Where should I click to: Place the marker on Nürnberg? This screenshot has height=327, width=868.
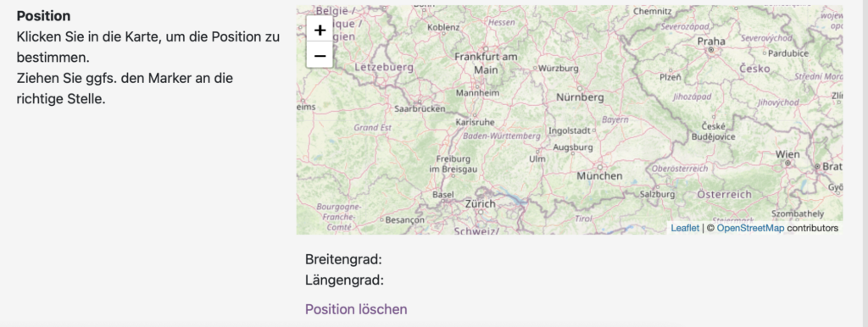point(580,88)
